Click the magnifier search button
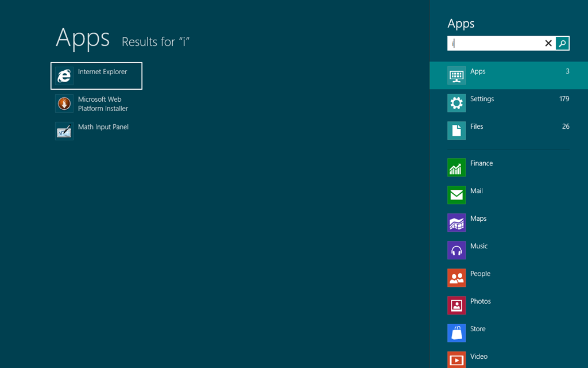The width and height of the screenshot is (588, 368). point(562,43)
